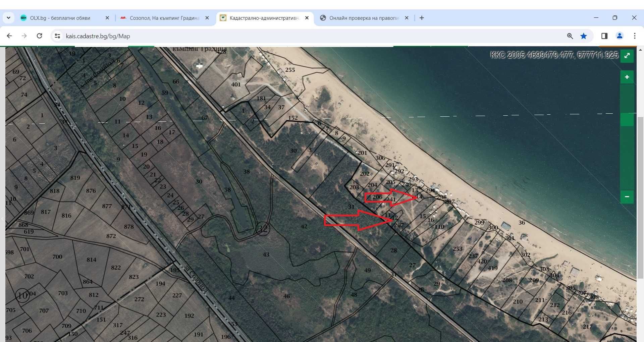Open a new browser tab

tap(422, 18)
